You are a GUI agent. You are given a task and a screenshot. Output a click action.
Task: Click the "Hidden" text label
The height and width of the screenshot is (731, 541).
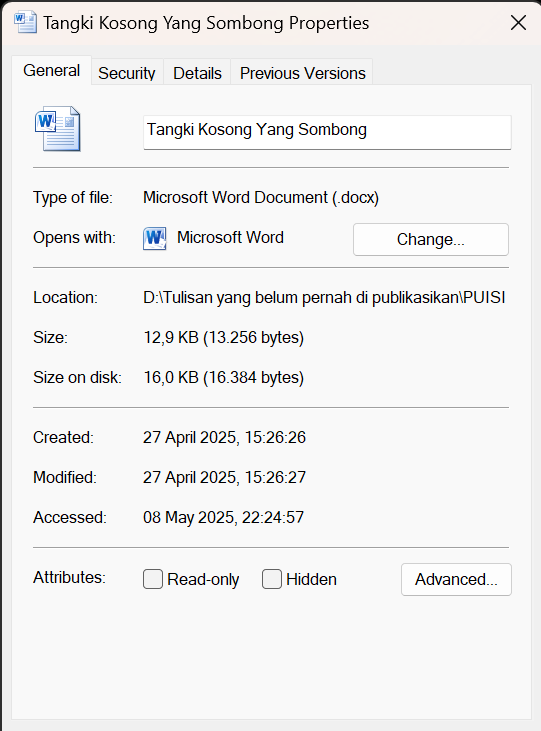311,579
